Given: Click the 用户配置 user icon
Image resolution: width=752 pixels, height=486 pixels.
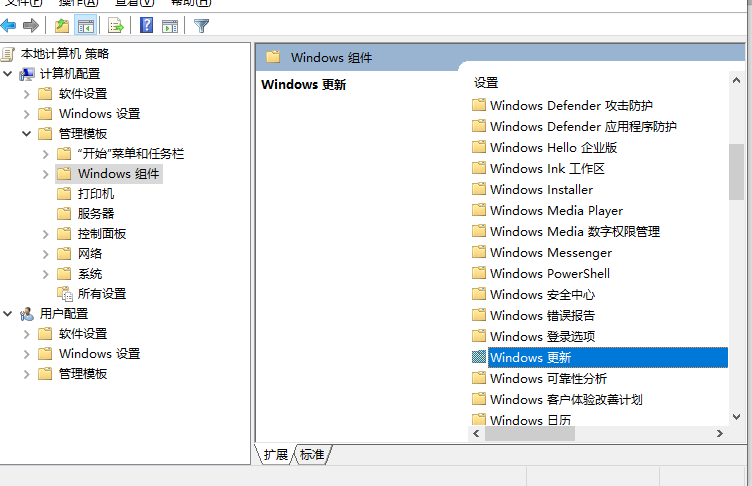Looking at the screenshot, I should click(x=27, y=314).
